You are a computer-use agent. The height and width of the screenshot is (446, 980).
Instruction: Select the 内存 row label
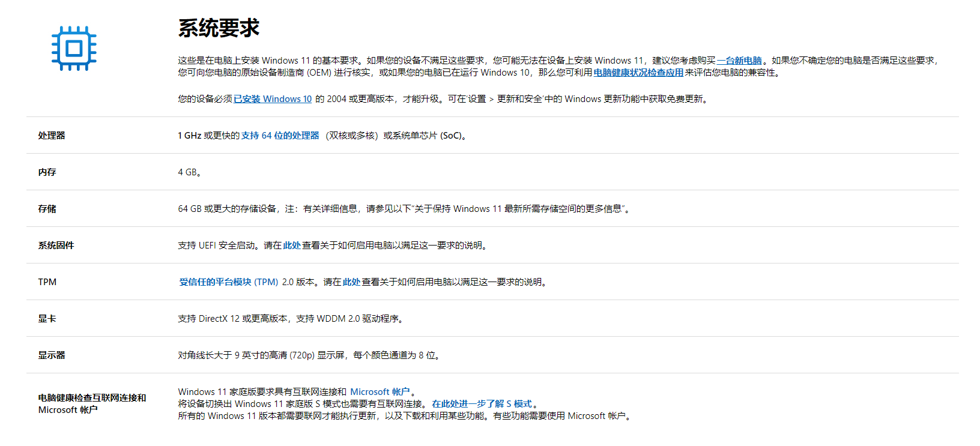[x=47, y=172]
